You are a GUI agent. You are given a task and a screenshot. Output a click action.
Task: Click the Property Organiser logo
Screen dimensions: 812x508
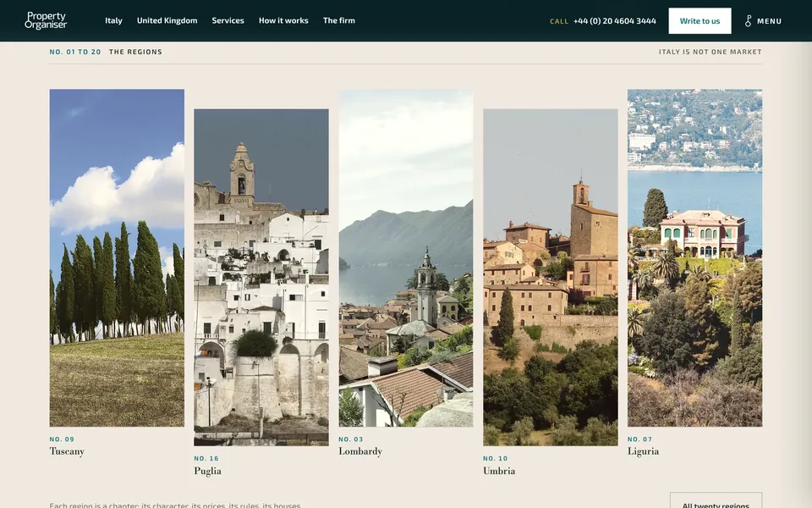(46, 20)
